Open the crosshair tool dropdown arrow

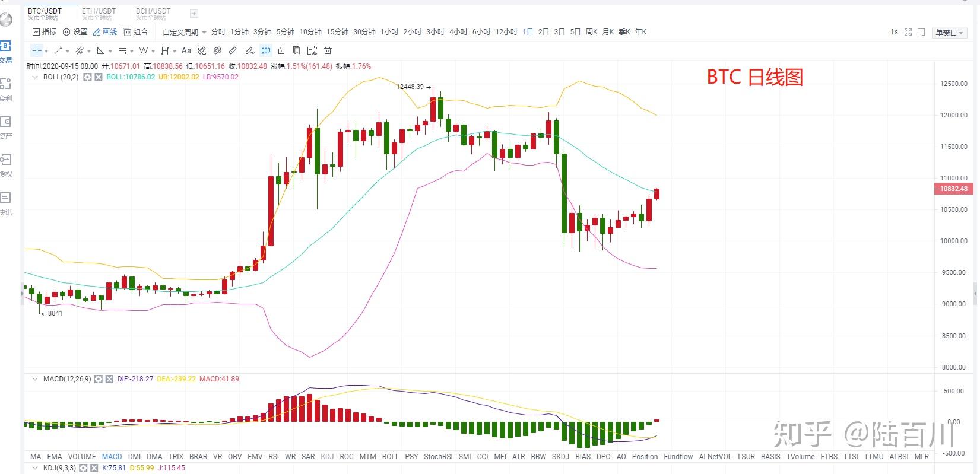coord(46,52)
